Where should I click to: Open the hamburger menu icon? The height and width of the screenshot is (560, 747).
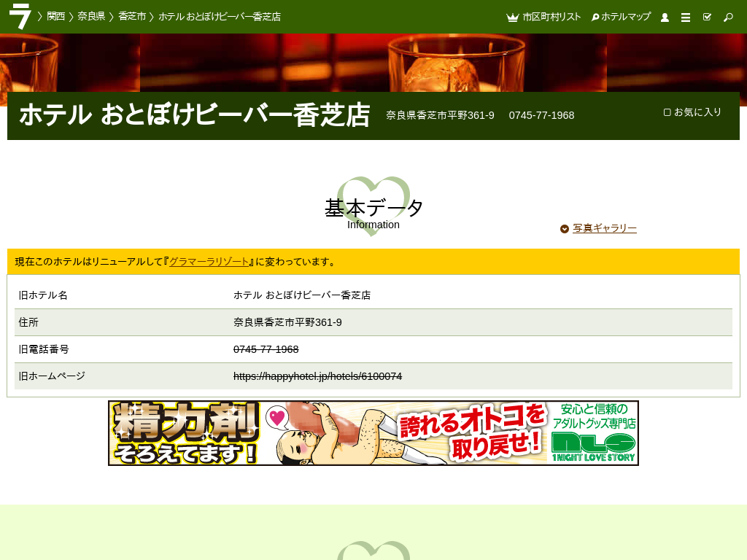tap(686, 17)
